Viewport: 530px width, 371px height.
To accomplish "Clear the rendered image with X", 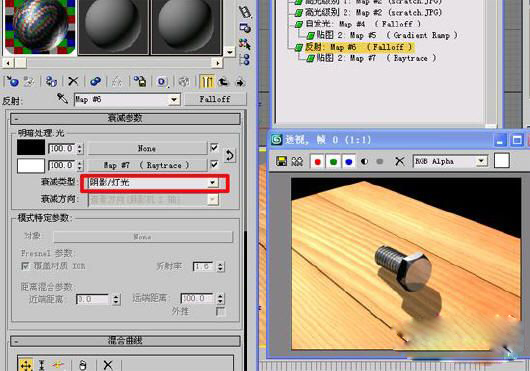I will [x=400, y=161].
